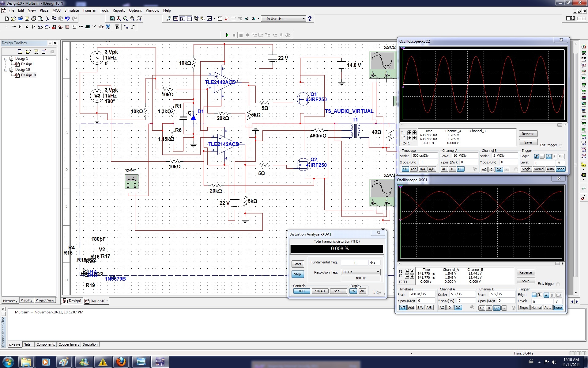Click the Print icon in main toolbar

click(x=34, y=19)
